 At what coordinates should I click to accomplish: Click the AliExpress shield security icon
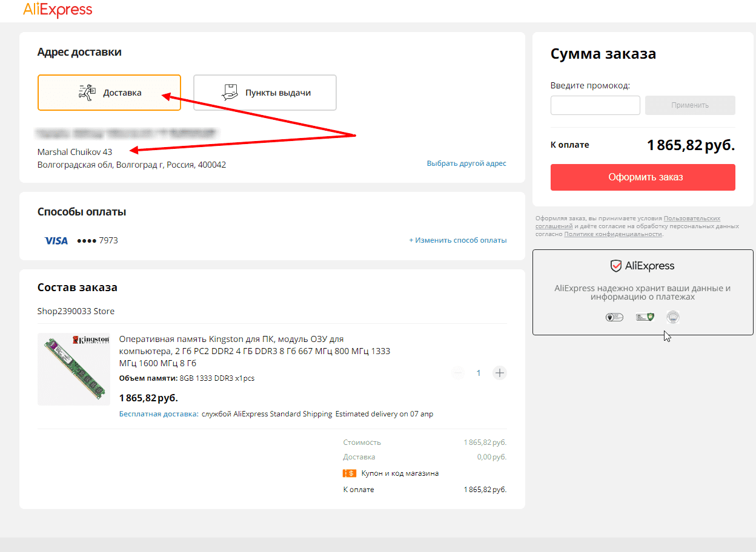tap(615, 266)
